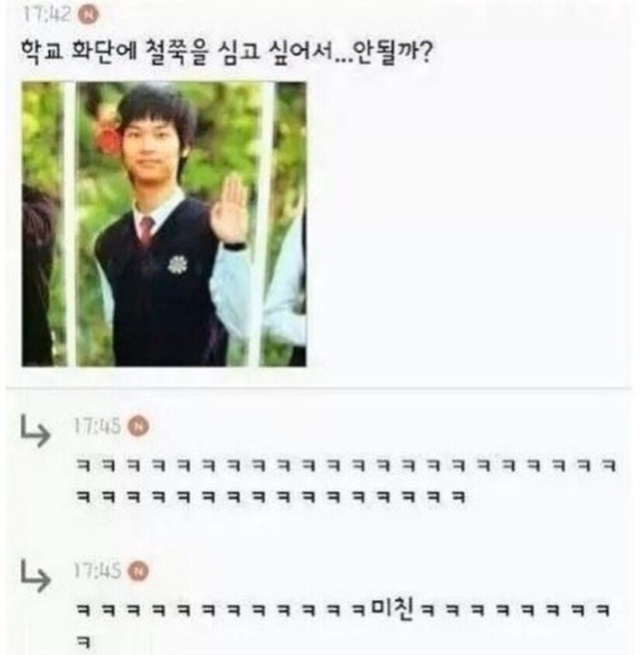Click the reply arrow of the second comment
Screen dimensions: 644x655
pos(36,576)
